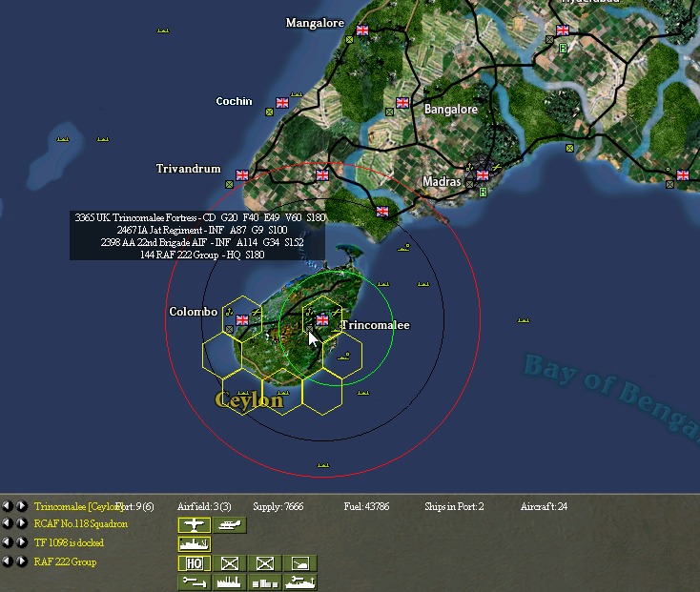Open the RAF 222 Group entry
The width and height of the screenshot is (700, 592).
coord(65,562)
